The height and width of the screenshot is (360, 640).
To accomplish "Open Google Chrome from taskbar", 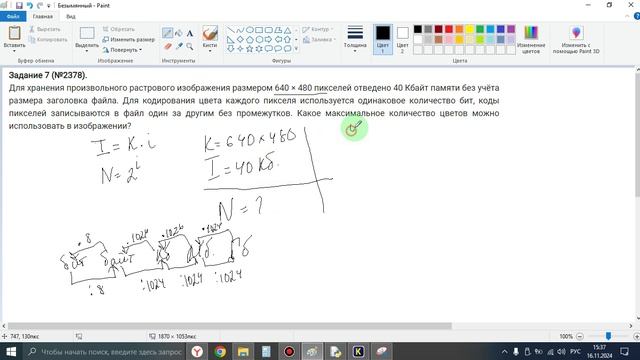I will pyautogui.click(x=220, y=351).
